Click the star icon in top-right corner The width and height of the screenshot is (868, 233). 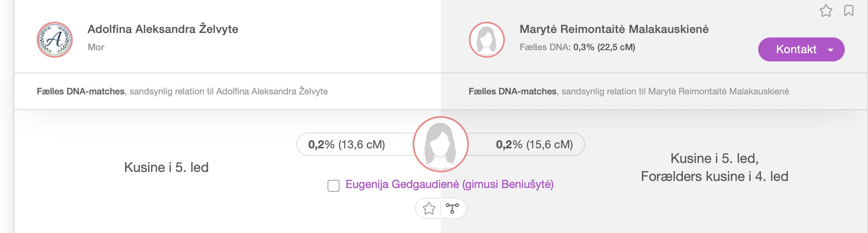point(826,10)
